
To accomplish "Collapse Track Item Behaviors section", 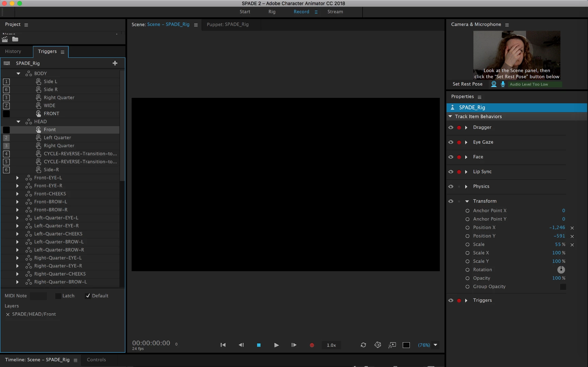I will (x=450, y=117).
